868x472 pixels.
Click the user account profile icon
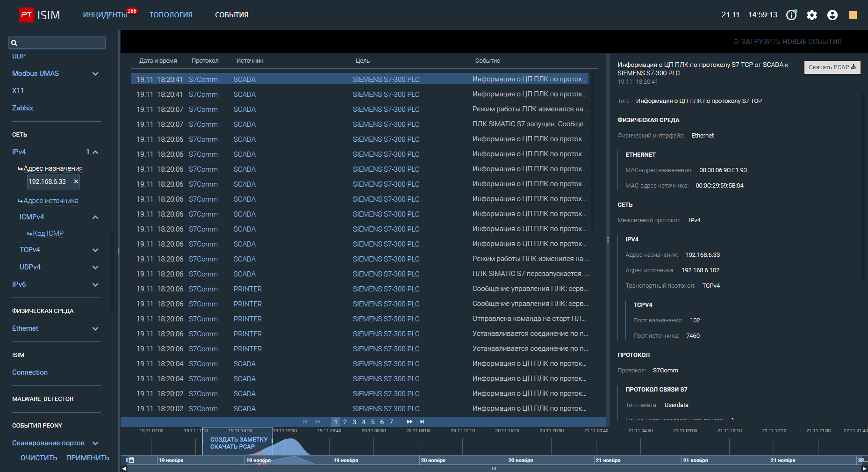(x=832, y=15)
